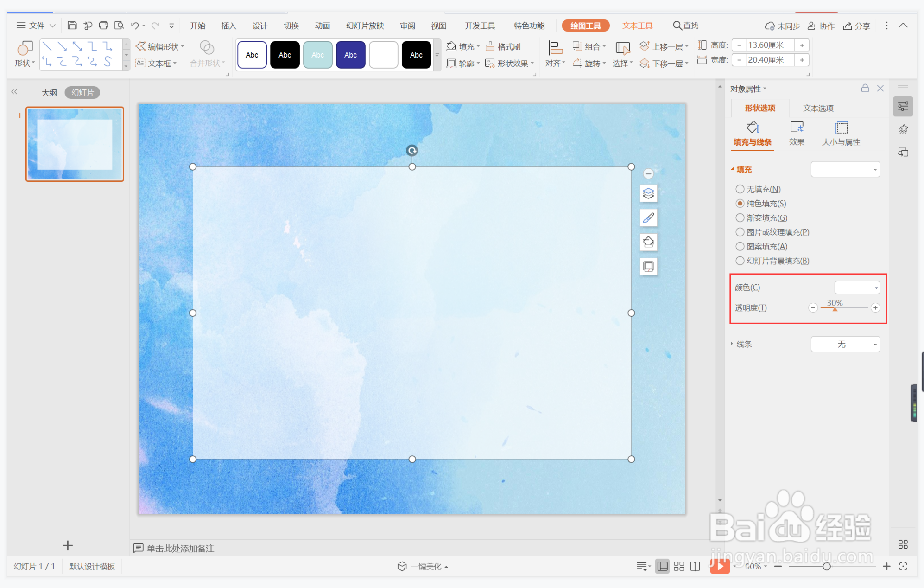Click the save icon in quick toolbar
Screen dimensions: 924x588
[72, 26]
